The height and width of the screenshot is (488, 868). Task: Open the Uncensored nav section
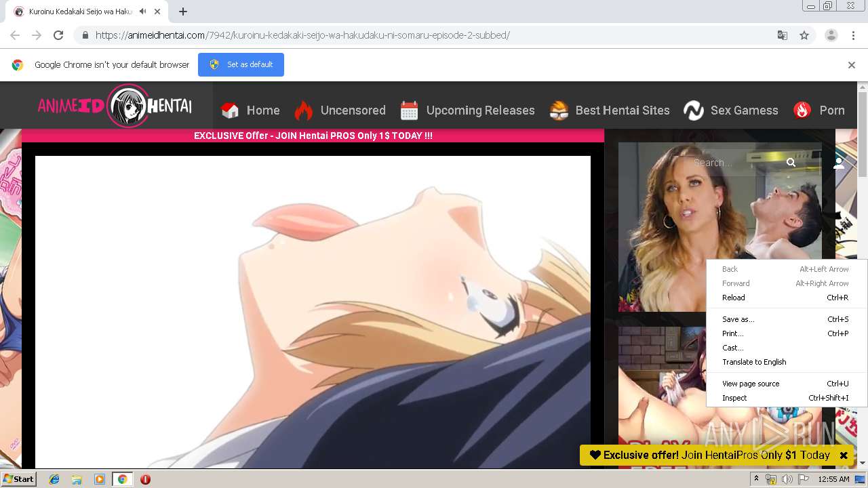coord(353,110)
